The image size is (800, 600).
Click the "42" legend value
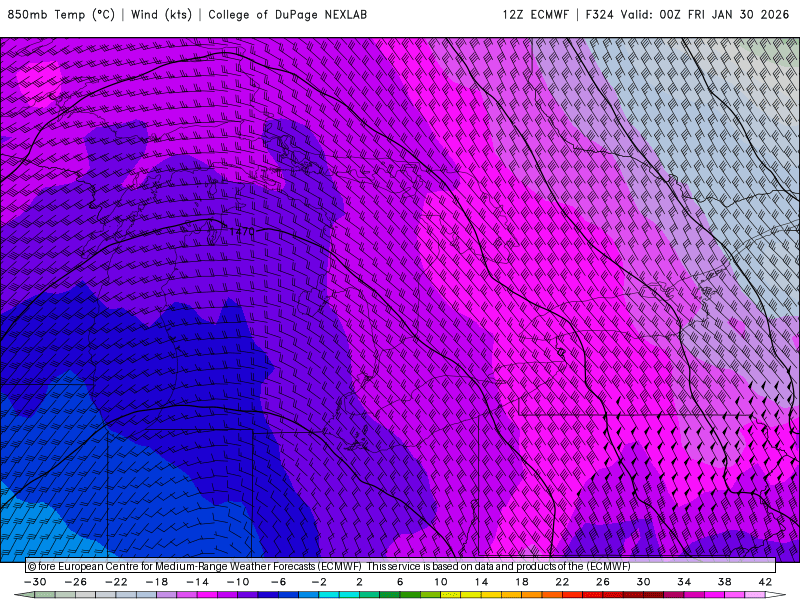pyautogui.click(x=765, y=582)
